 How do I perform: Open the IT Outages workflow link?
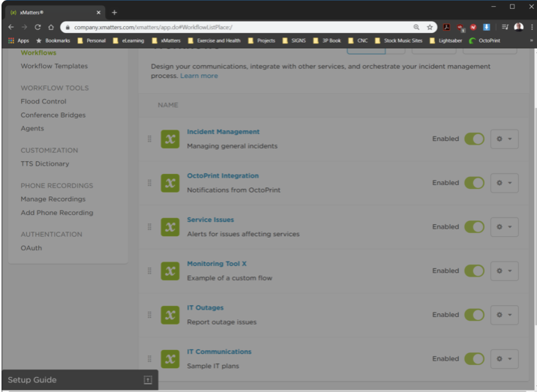205,308
